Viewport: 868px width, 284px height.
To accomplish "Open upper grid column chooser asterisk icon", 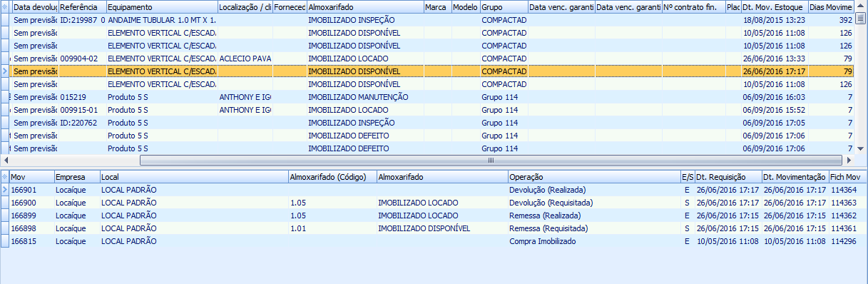I will (5, 6).
